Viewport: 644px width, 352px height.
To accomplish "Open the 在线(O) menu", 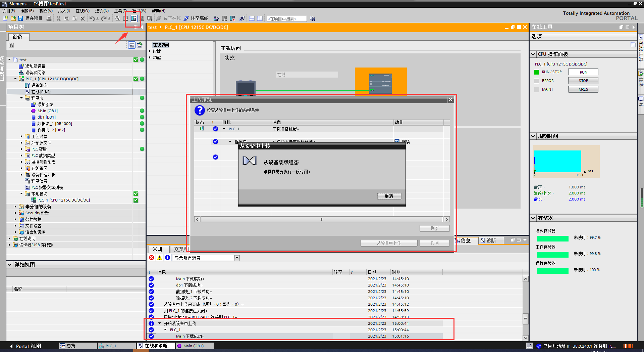I will 83,11.
